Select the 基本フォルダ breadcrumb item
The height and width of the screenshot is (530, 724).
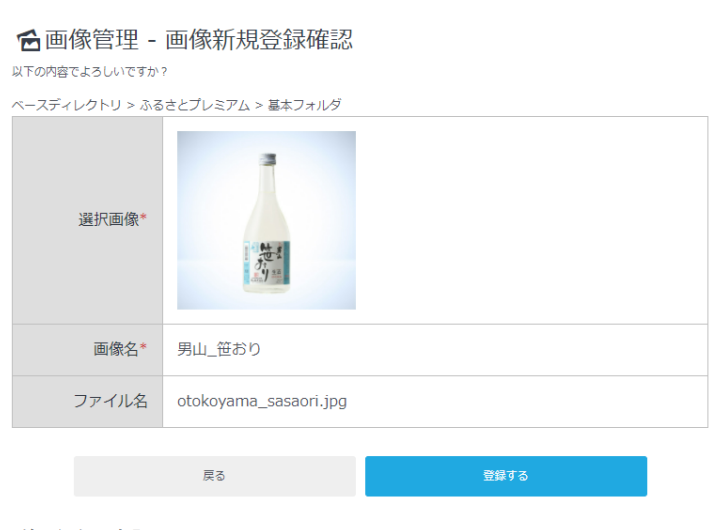tap(305, 104)
